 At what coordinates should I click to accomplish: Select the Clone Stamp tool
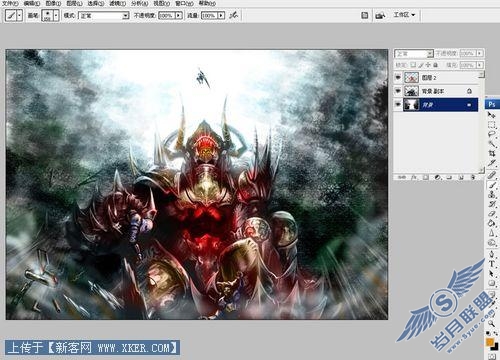(x=492, y=194)
